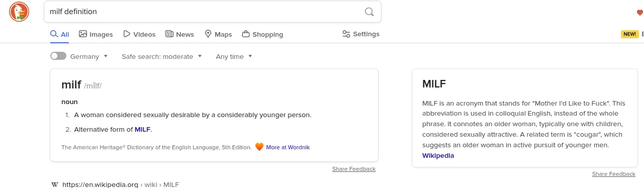Click the MILF alternative form link

point(142,129)
